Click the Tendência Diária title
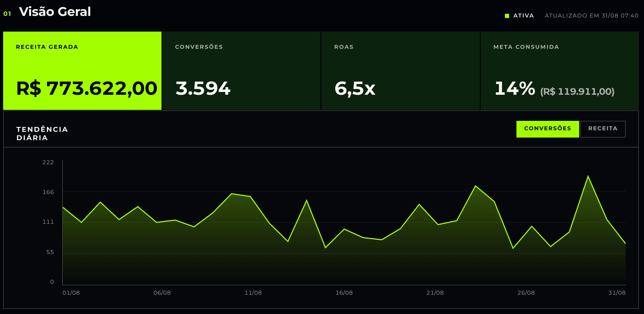Screen dimensions: 644x314 click(42, 134)
